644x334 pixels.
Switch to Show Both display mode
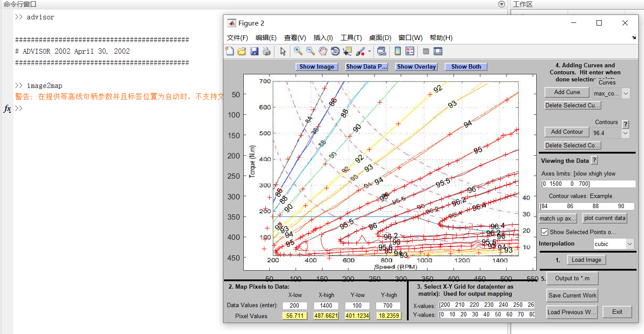[x=465, y=66]
